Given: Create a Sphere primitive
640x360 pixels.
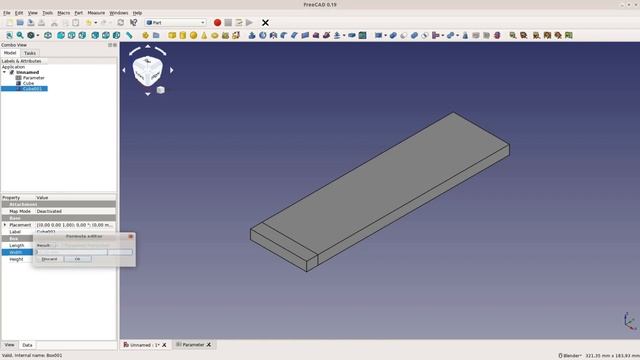Looking at the screenshot, I should (x=193, y=36).
